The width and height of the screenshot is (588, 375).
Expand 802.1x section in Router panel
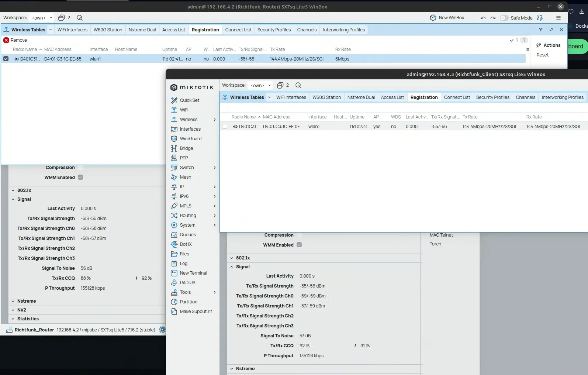click(x=13, y=190)
